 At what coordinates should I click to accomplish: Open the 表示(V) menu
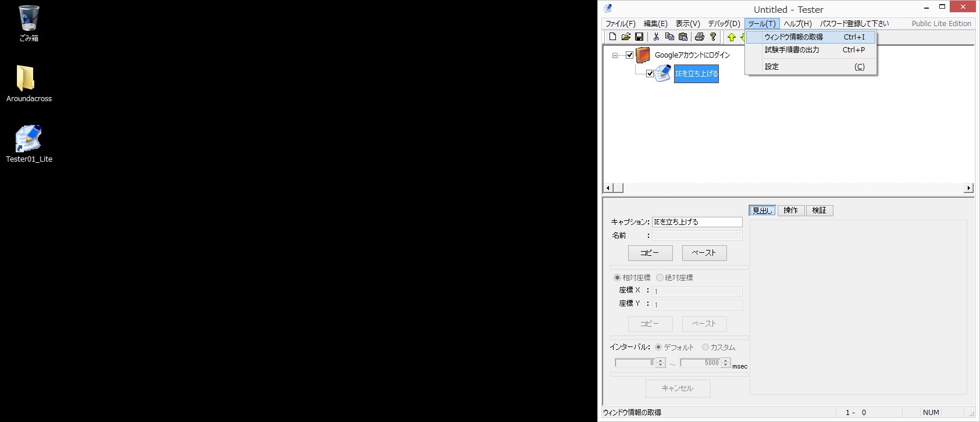tap(687, 24)
